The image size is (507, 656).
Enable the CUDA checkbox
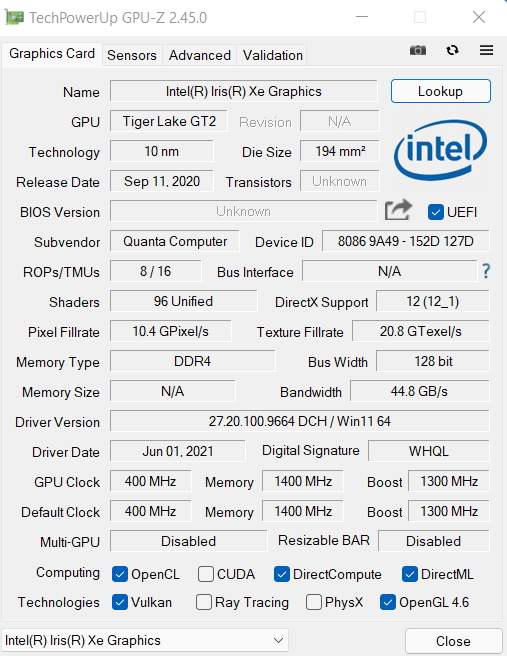pos(206,574)
